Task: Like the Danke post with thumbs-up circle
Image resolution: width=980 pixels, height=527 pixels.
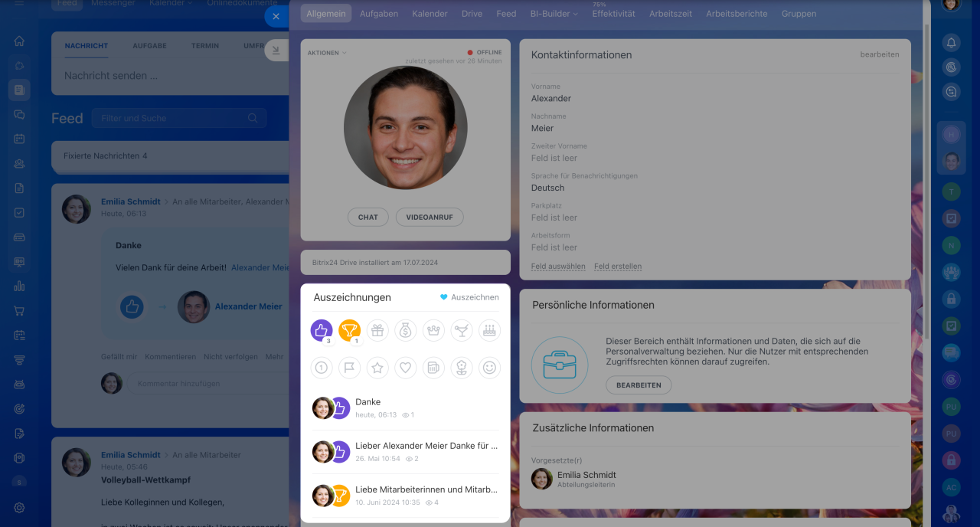Action: [x=132, y=306]
